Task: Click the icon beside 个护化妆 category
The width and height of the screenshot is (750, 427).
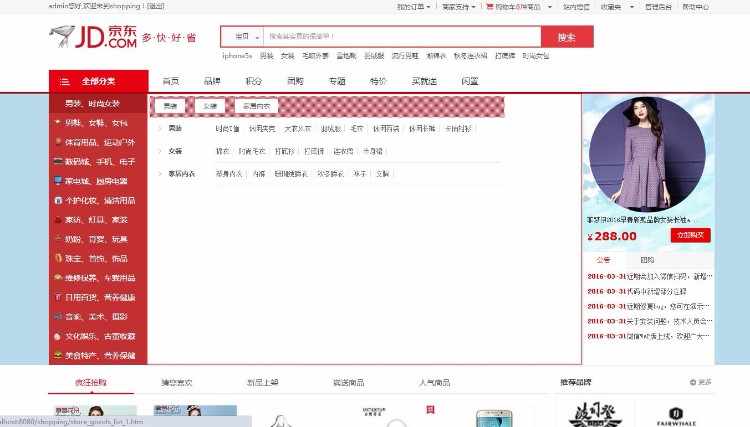Action: (58, 200)
